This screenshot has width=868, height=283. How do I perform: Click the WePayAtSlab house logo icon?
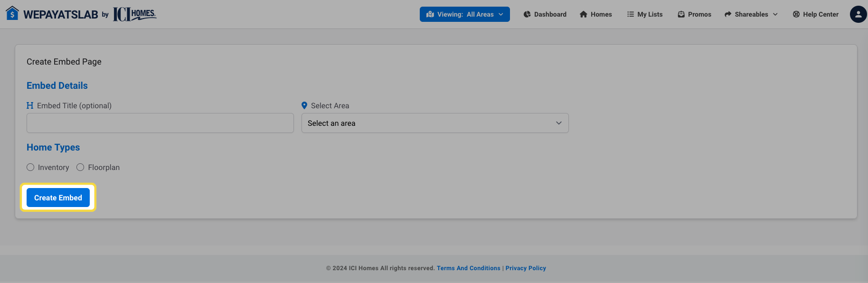pos(12,13)
